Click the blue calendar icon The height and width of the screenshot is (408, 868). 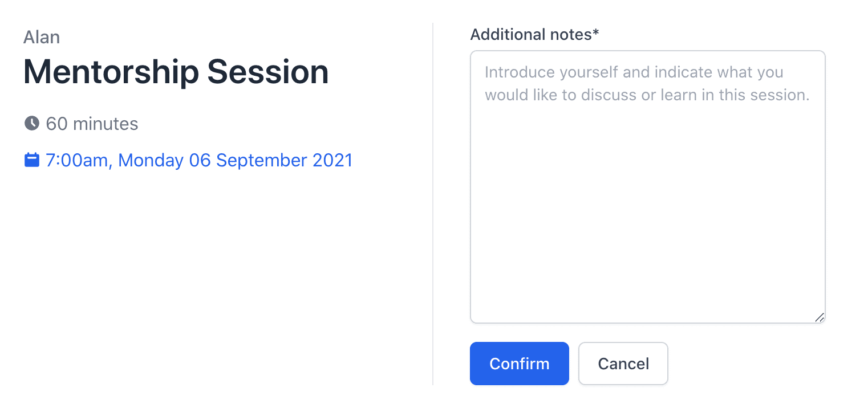[x=32, y=160]
